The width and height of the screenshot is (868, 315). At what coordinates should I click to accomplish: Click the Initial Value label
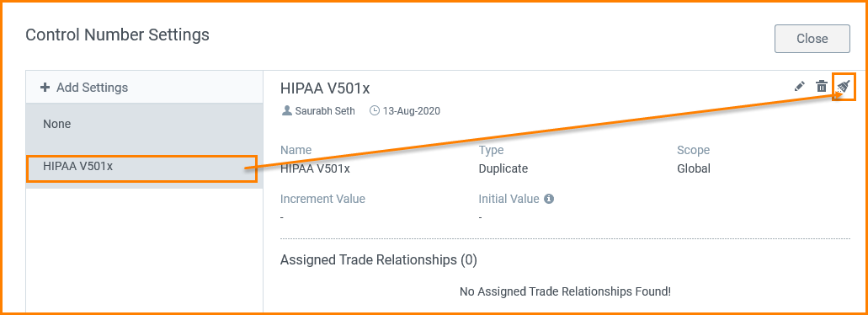(509, 199)
